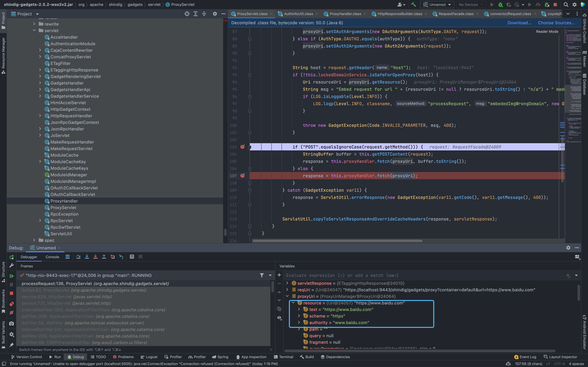
Task: Toggle Mute Breakpoints in debug sidebar
Action: point(11,313)
